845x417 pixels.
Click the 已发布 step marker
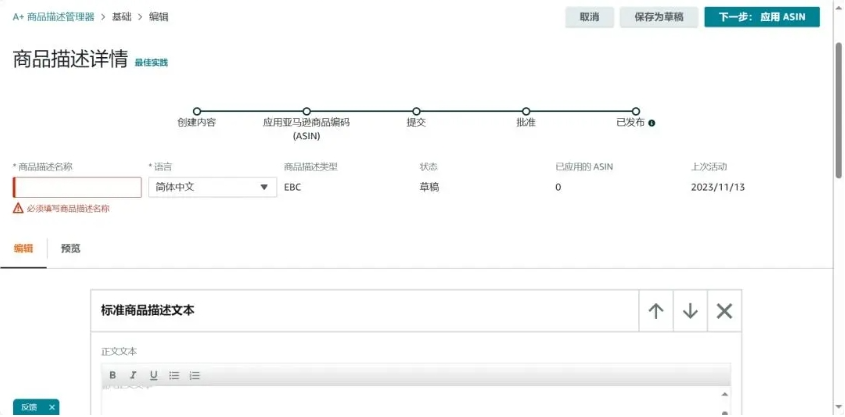(x=636, y=112)
